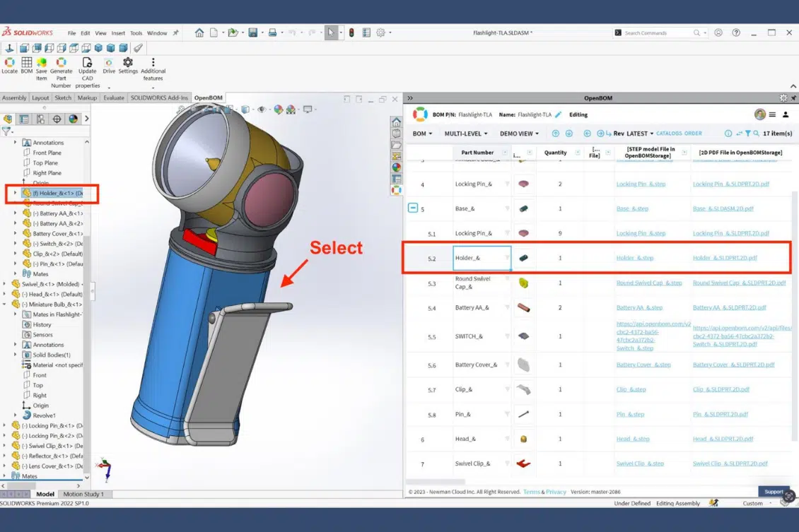Click the Support button

pos(774,492)
